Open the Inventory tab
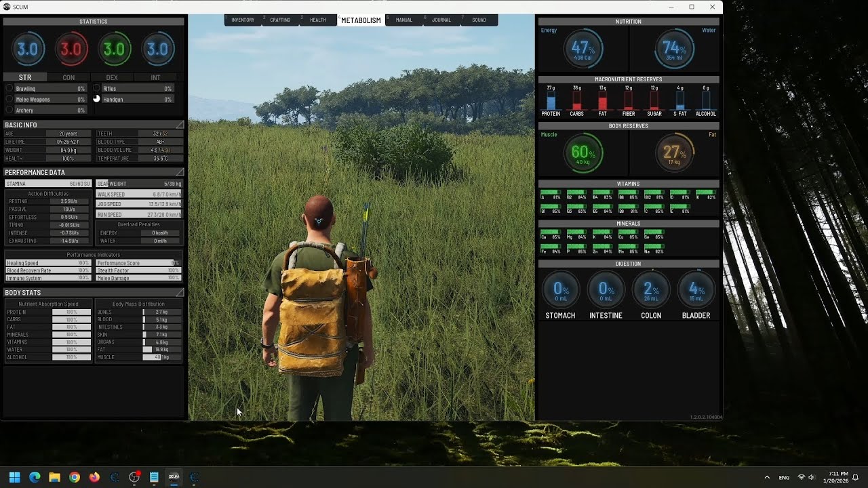Image resolution: width=868 pixels, height=488 pixels. click(x=243, y=20)
